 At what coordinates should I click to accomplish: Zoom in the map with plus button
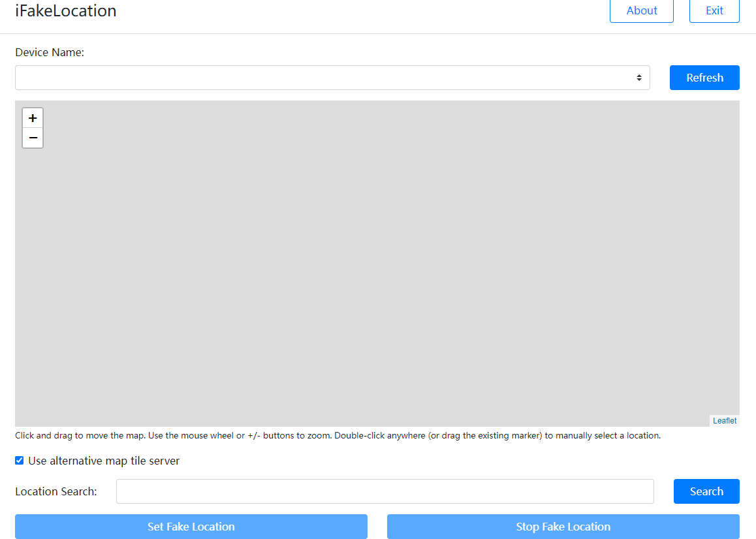pos(33,118)
